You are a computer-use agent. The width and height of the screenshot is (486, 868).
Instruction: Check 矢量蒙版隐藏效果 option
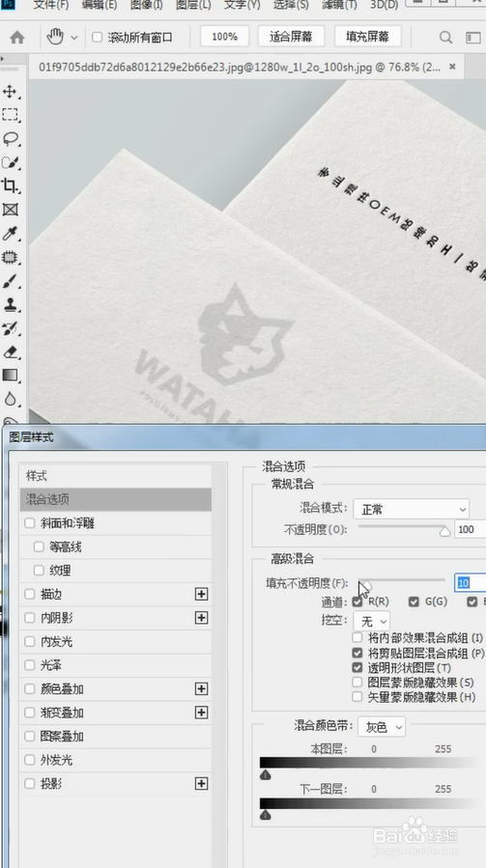(x=357, y=696)
